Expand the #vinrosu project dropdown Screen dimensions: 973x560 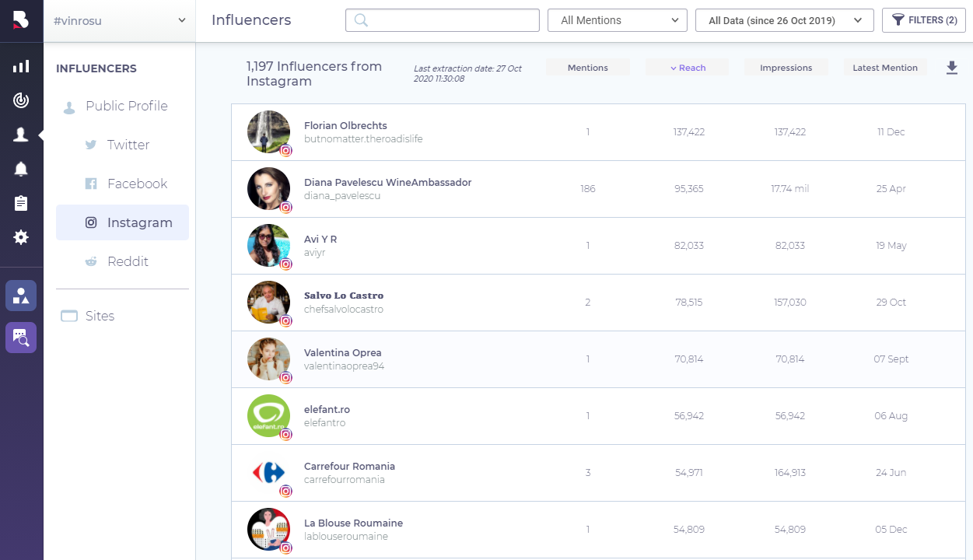click(x=120, y=21)
